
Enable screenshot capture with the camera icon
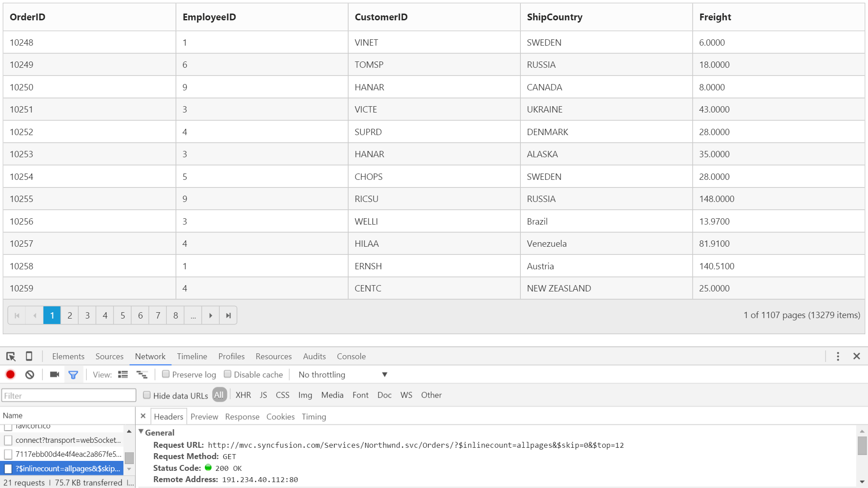tap(54, 374)
